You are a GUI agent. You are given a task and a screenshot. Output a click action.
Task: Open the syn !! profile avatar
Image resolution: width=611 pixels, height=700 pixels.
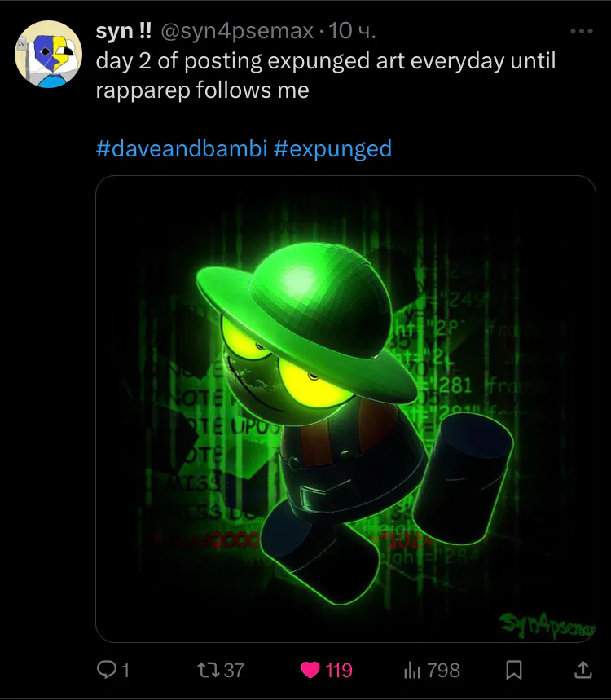[x=49, y=54]
